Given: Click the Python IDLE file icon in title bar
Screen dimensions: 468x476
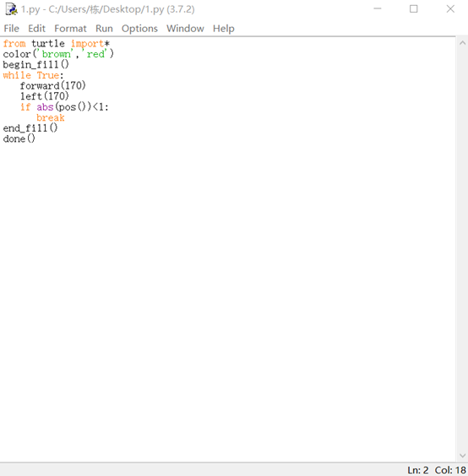Looking at the screenshot, I should click(x=12, y=9).
